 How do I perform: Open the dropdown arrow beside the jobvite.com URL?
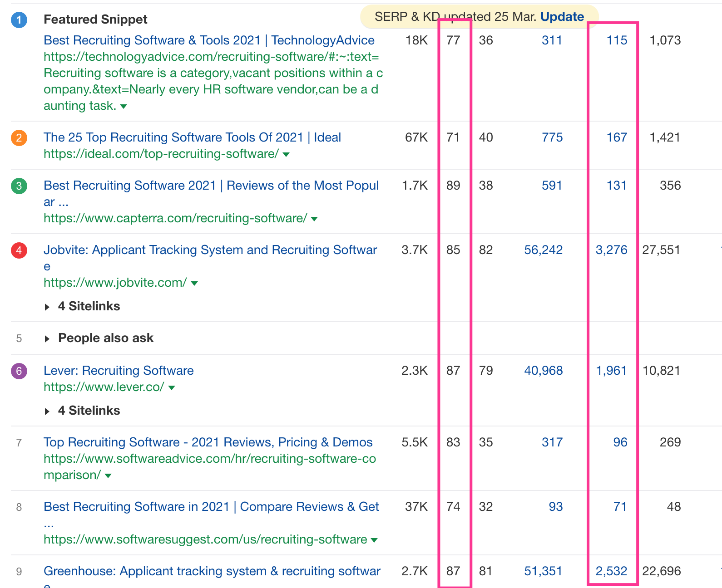[194, 284]
